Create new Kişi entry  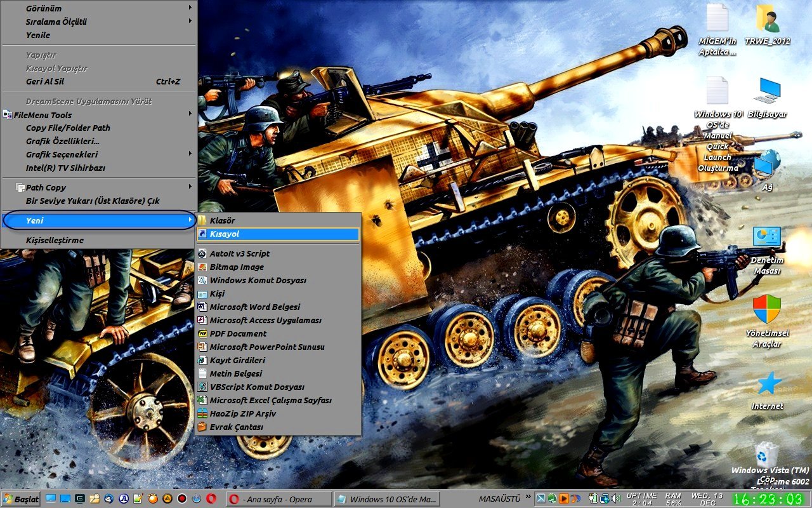(x=278, y=293)
